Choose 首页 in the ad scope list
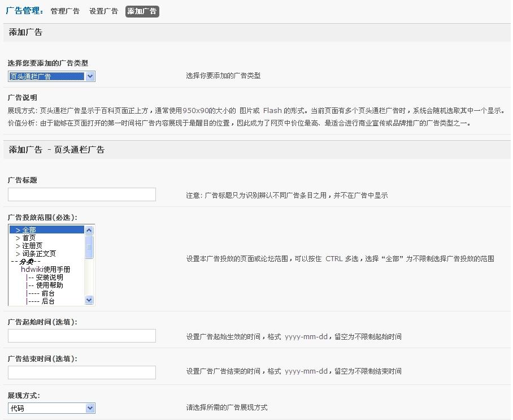Screen dimensions: 513x420 (29, 238)
